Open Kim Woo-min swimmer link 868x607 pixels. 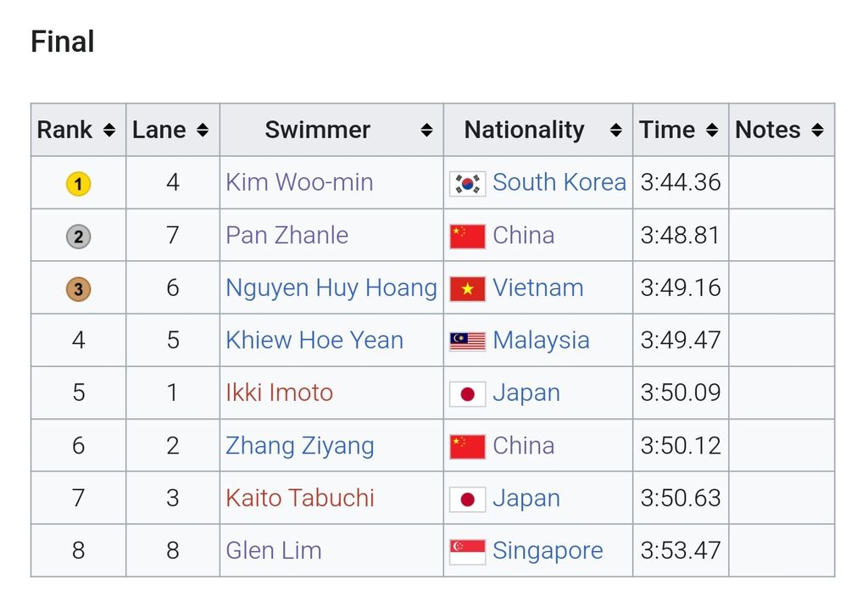point(299,182)
